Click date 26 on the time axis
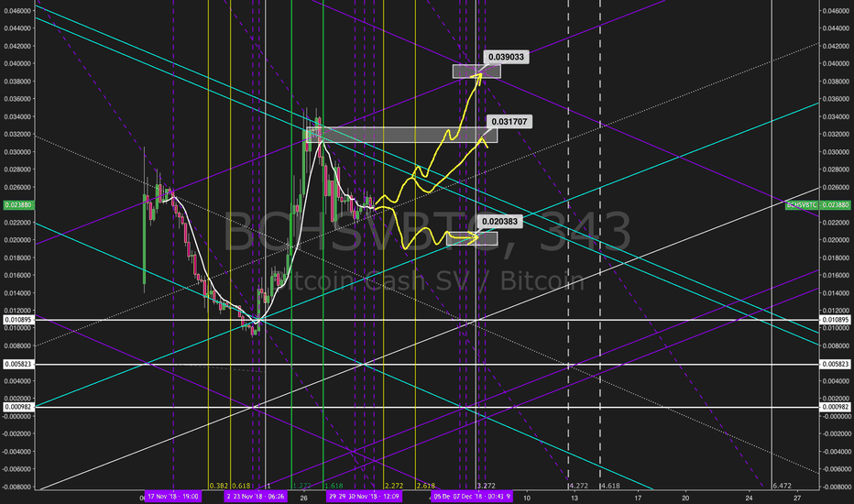The width and height of the screenshot is (854, 504). [x=304, y=498]
